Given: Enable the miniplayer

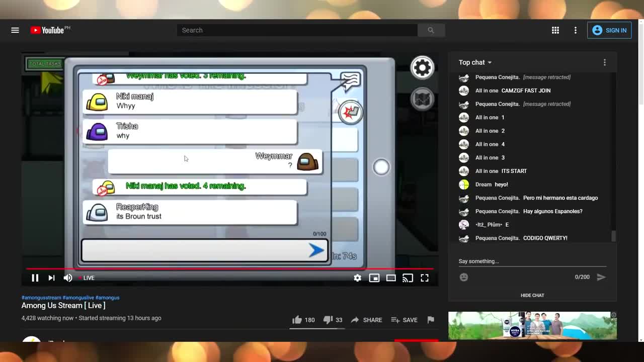Looking at the screenshot, I should 374,278.
